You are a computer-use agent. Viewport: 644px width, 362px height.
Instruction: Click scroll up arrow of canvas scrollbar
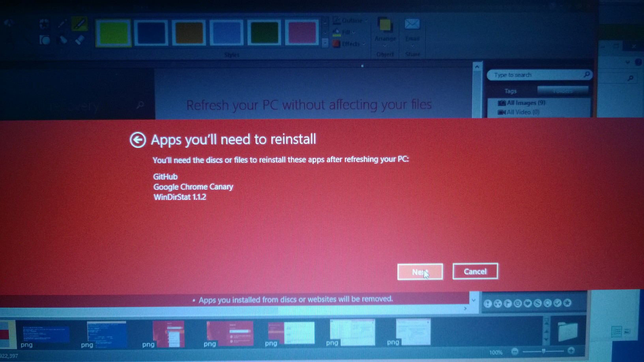pyautogui.click(x=477, y=67)
